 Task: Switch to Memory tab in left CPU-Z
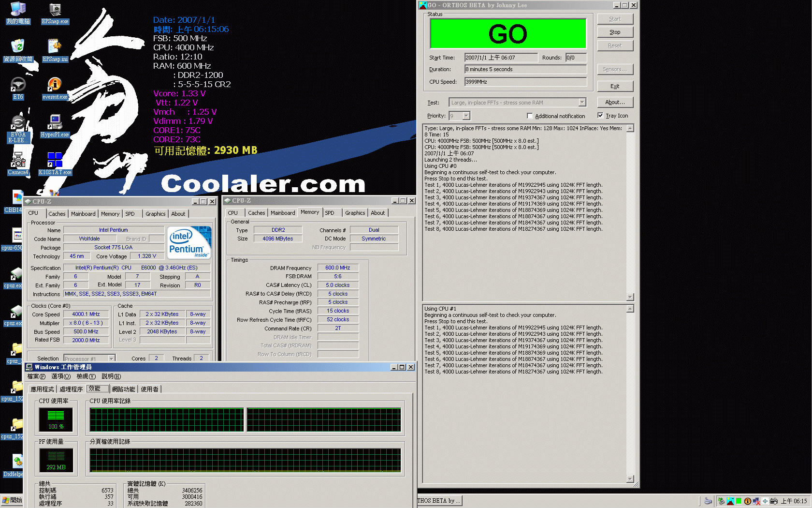pos(110,214)
